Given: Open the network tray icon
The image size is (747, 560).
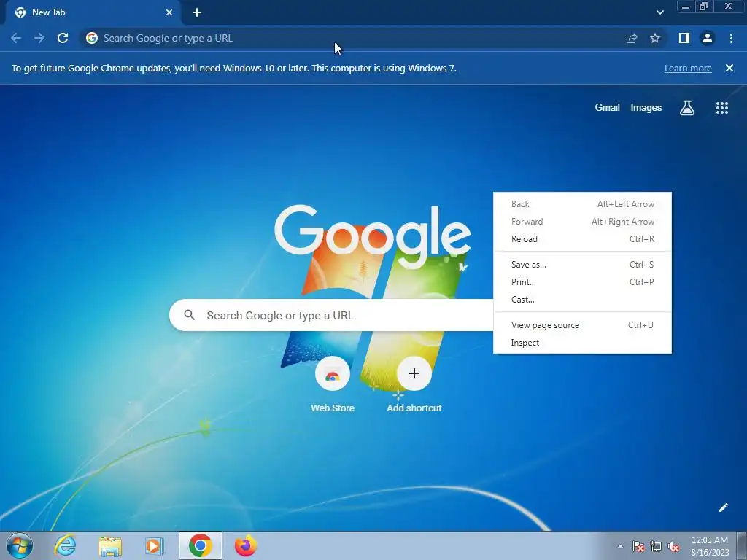Looking at the screenshot, I should coord(656,546).
